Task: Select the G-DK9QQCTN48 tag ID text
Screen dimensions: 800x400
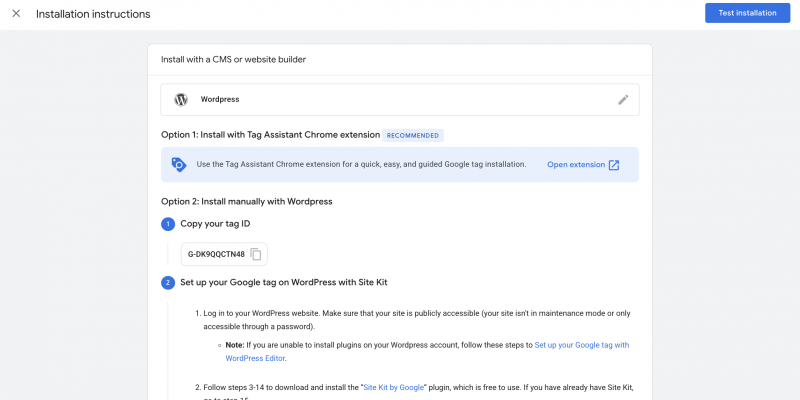Action: point(216,254)
